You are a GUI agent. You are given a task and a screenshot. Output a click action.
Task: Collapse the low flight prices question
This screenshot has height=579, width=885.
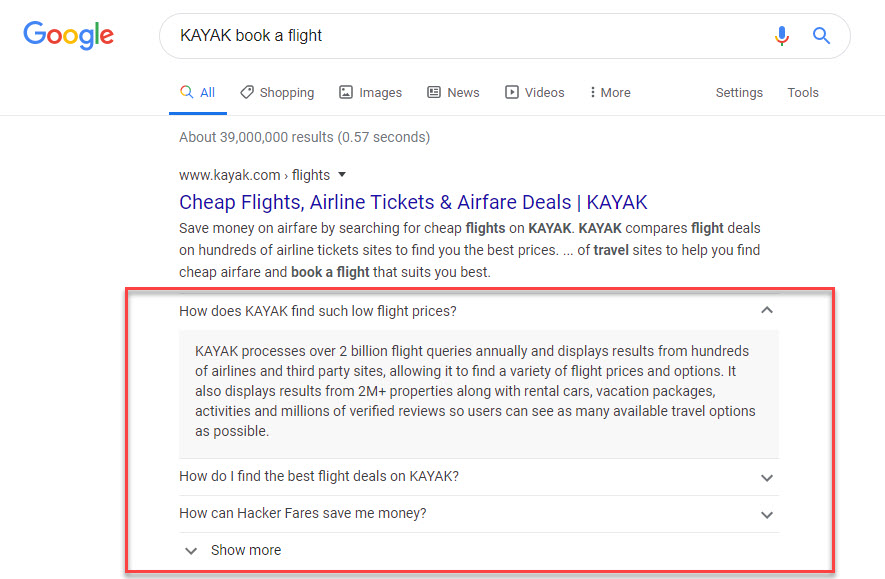(767, 311)
